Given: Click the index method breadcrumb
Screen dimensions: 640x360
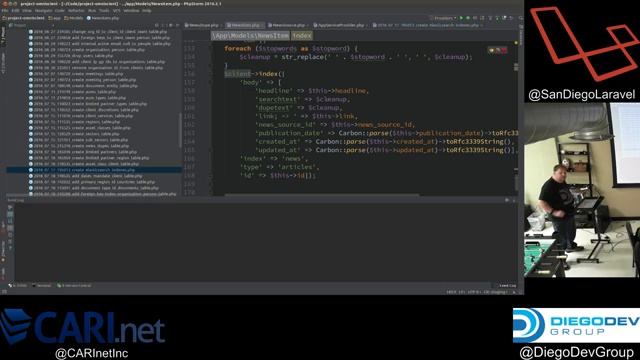Looking at the screenshot, I should point(302,36).
